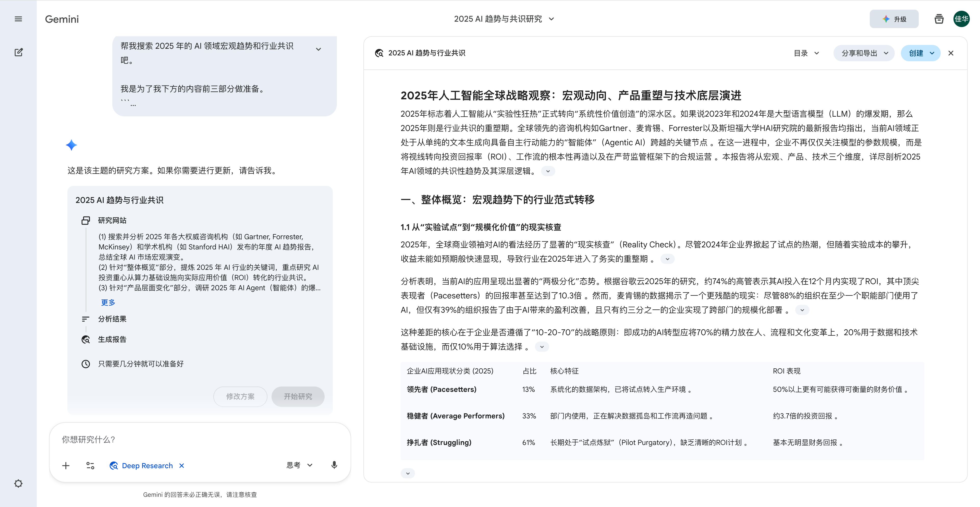The width and height of the screenshot is (980, 507).
Task: Open the 佳华 account avatar
Action: pyautogui.click(x=961, y=19)
